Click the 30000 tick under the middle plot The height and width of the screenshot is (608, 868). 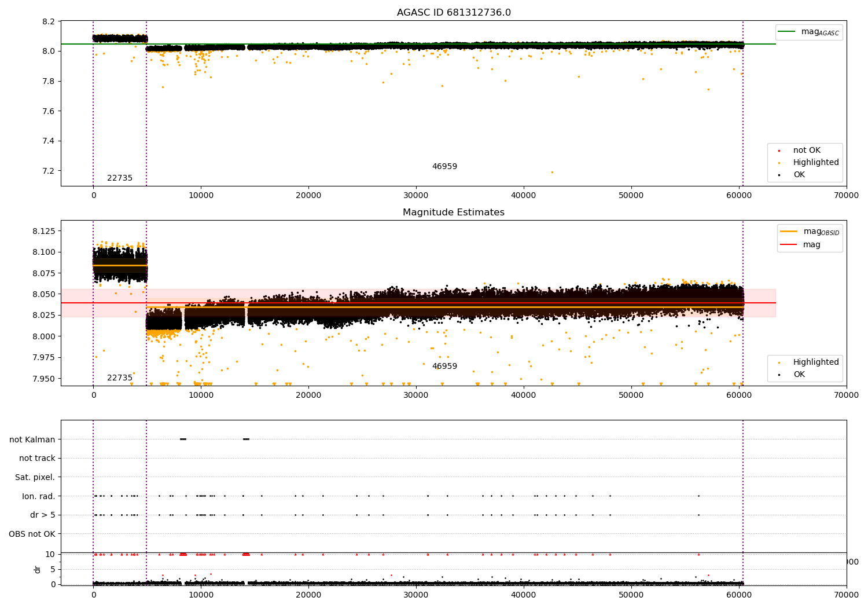[x=416, y=395]
